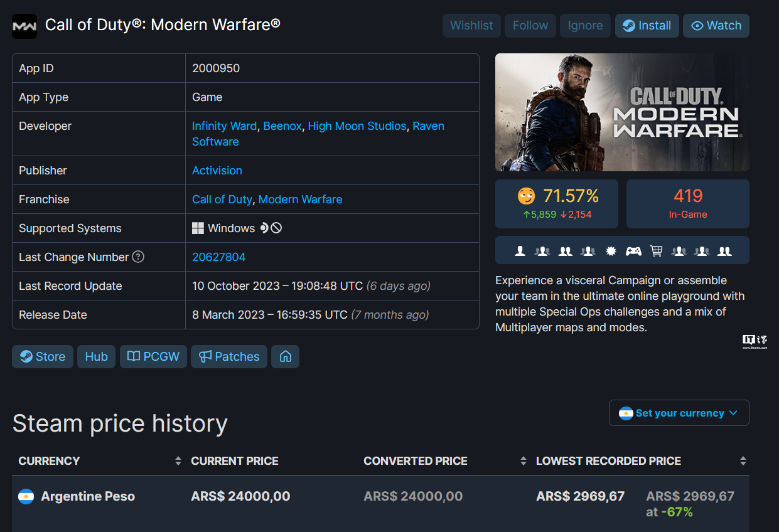Click the Current Price column header

coord(235,461)
